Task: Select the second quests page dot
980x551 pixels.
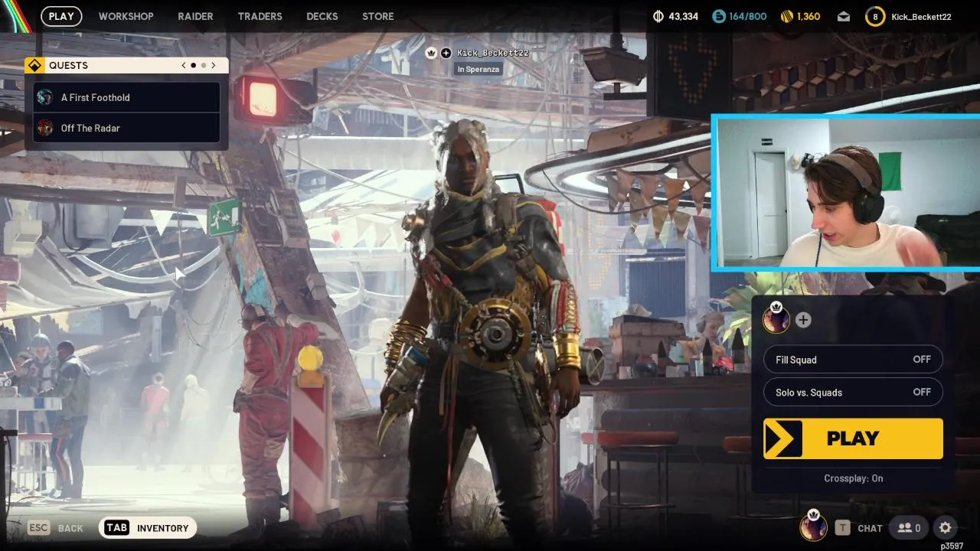Action: pyautogui.click(x=203, y=65)
